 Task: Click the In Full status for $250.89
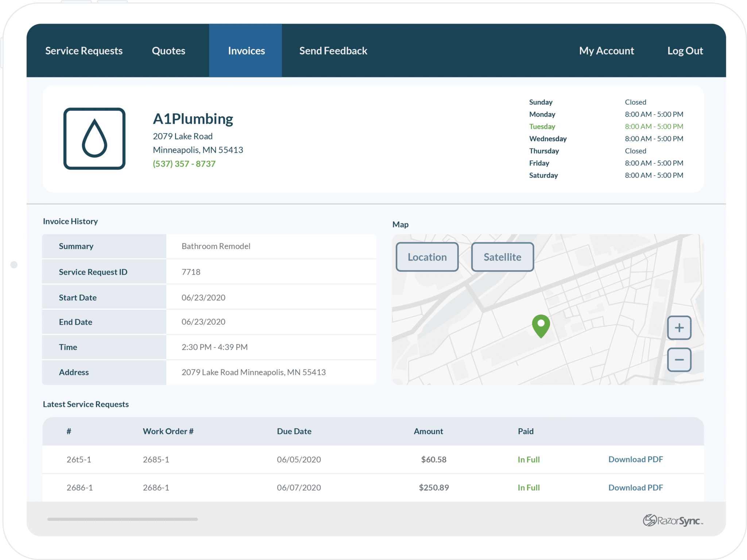pyautogui.click(x=528, y=487)
